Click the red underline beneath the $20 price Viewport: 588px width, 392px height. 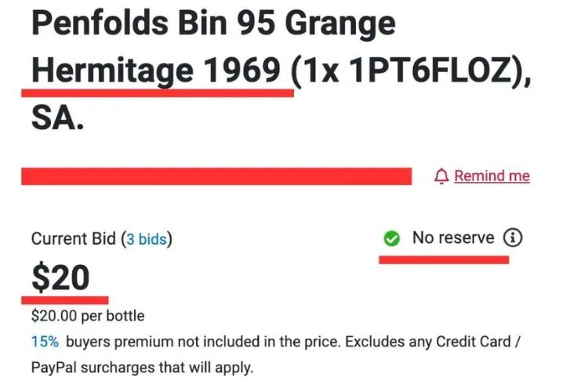tap(65, 299)
